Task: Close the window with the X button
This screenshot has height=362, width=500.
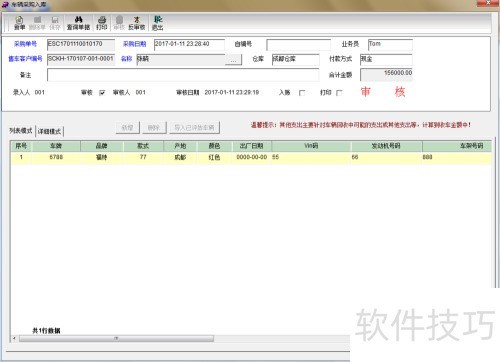Action: 488,3
